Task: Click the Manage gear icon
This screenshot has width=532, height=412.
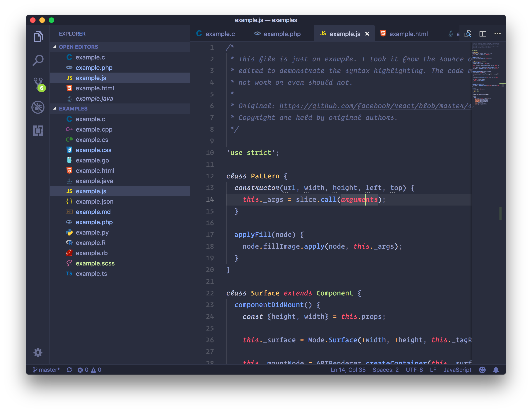Action: point(38,352)
